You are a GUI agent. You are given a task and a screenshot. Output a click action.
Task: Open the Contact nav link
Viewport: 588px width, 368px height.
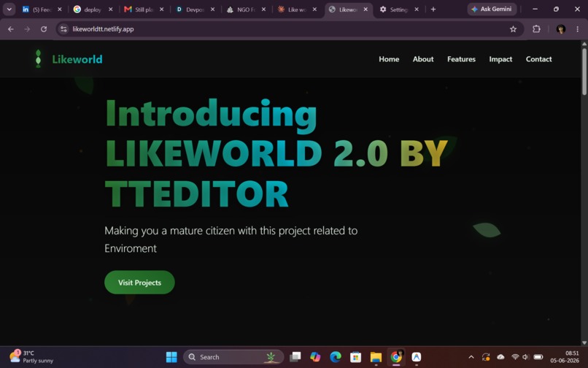[x=538, y=59]
